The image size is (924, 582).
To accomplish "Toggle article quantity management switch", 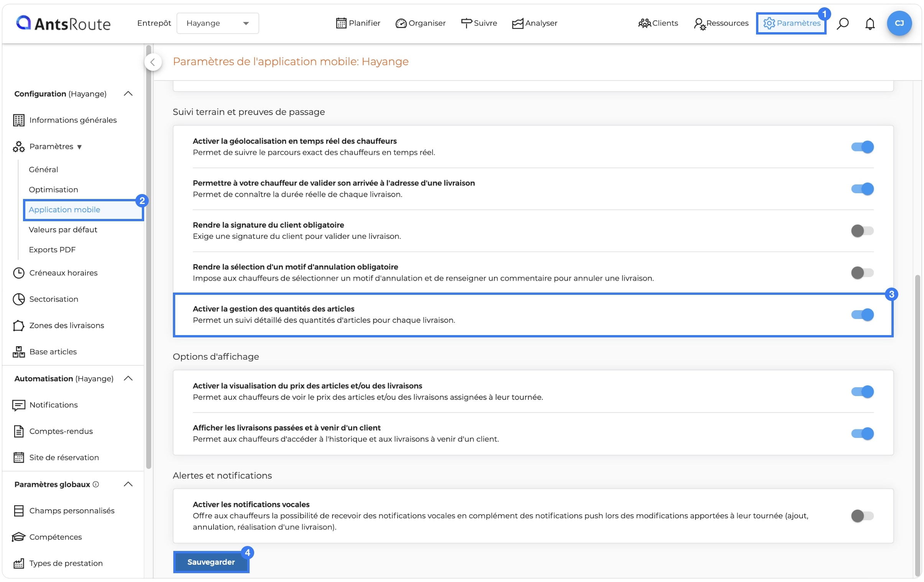I will (862, 315).
